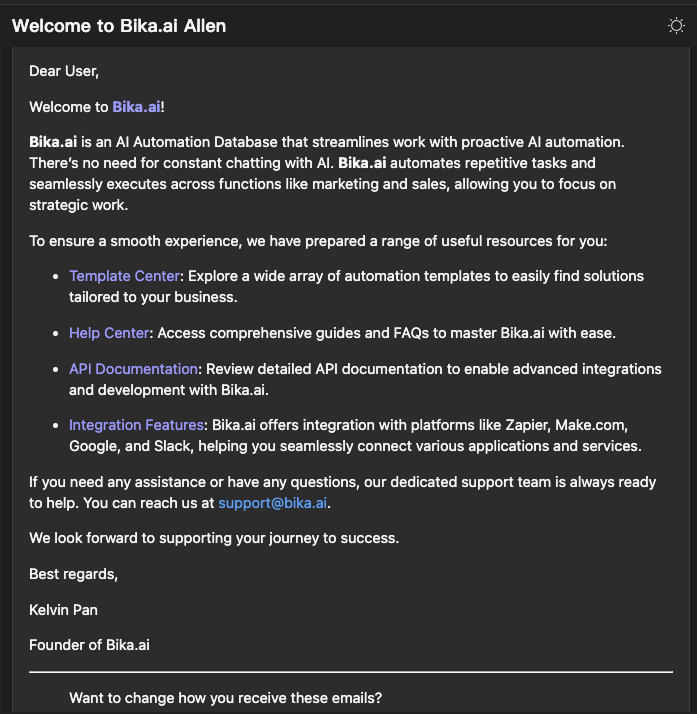This screenshot has height=714, width=697.
Task: Click the email title "Welcome to Bika.ai Allen"
Action: click(x=119, y=26)
